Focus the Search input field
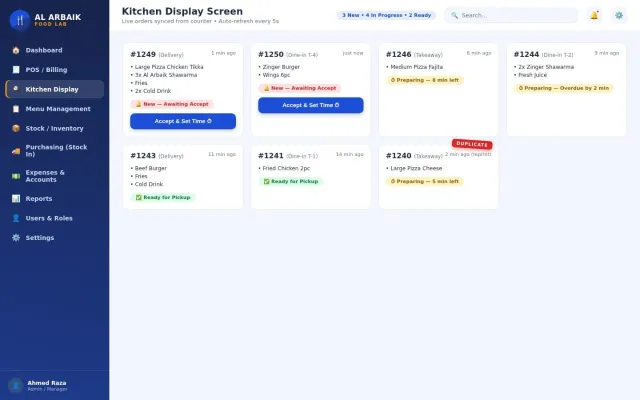The width and height of the screenshot is (640, 400). (511, 16)
